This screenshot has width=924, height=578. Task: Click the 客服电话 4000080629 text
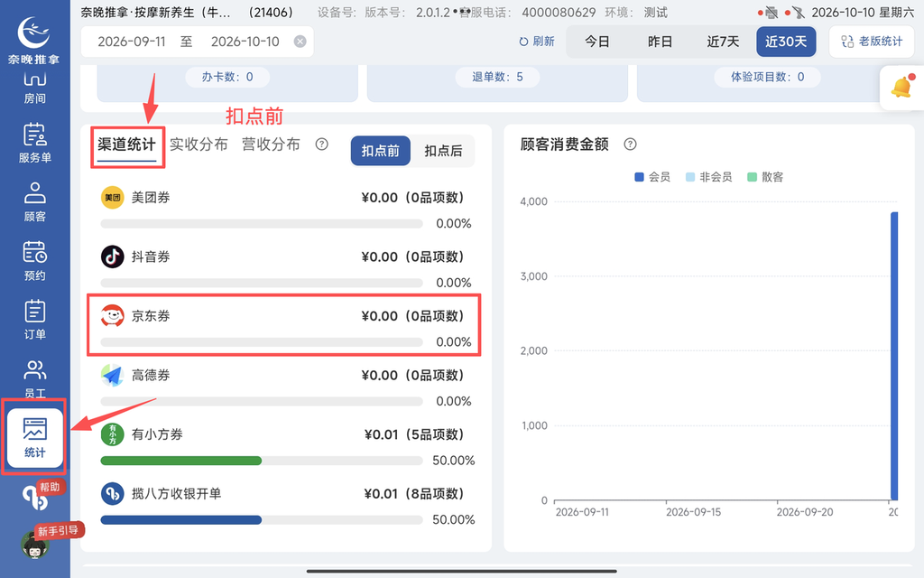click(x=527, y=13)
